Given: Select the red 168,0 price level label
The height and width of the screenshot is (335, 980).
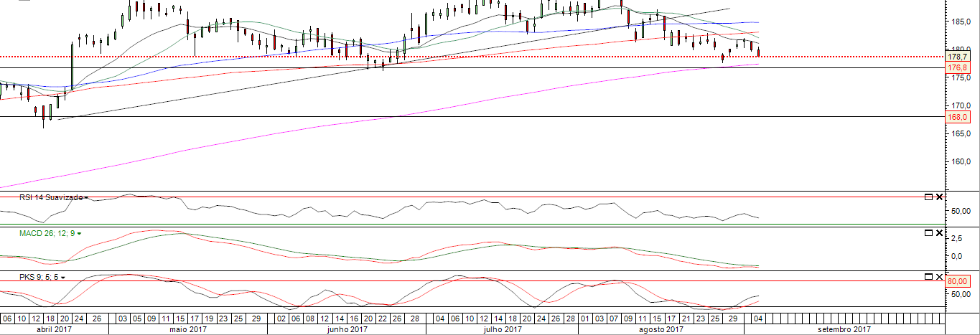Looking at the screenshot, I should [958, 117].
